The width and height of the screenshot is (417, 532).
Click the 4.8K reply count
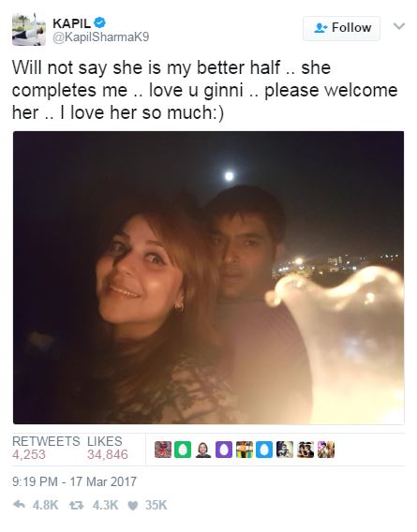tap(45, 505)
